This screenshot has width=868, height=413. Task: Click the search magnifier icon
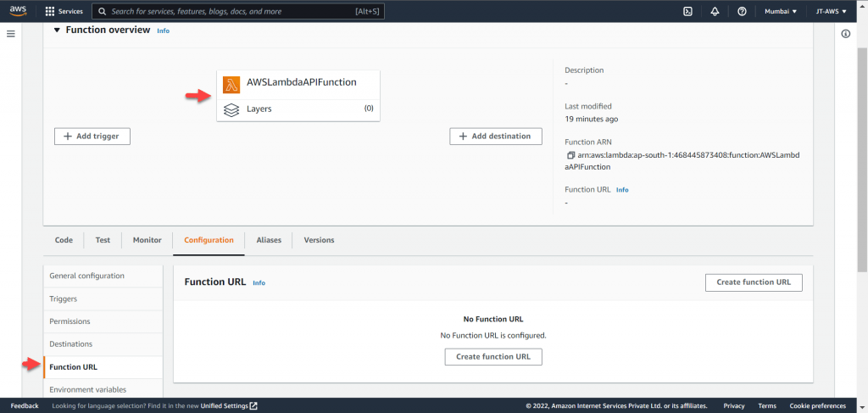(x=103, y=11)
